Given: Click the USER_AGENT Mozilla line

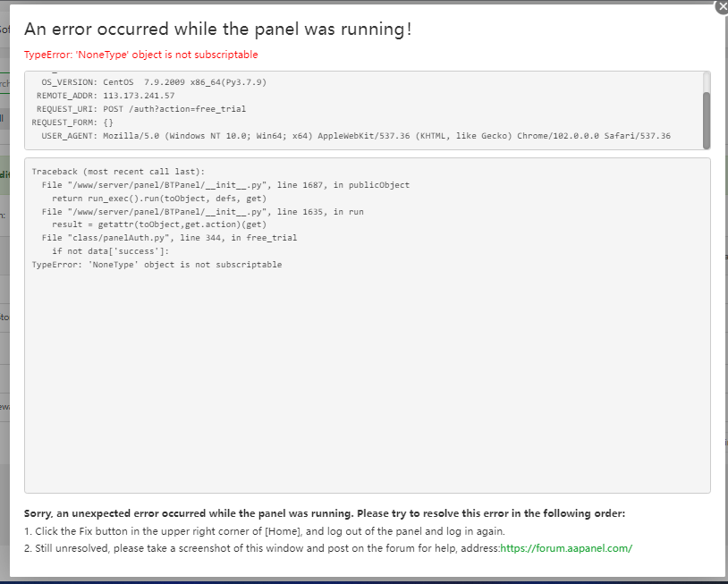Looking at the screenshot, I should pos(355,136).
